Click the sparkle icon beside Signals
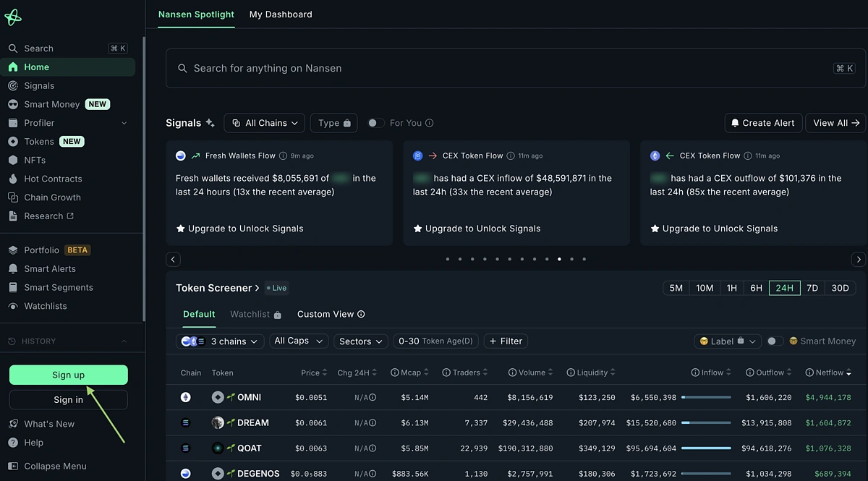Viewport: 868px width, 481px height. point(210,123)
